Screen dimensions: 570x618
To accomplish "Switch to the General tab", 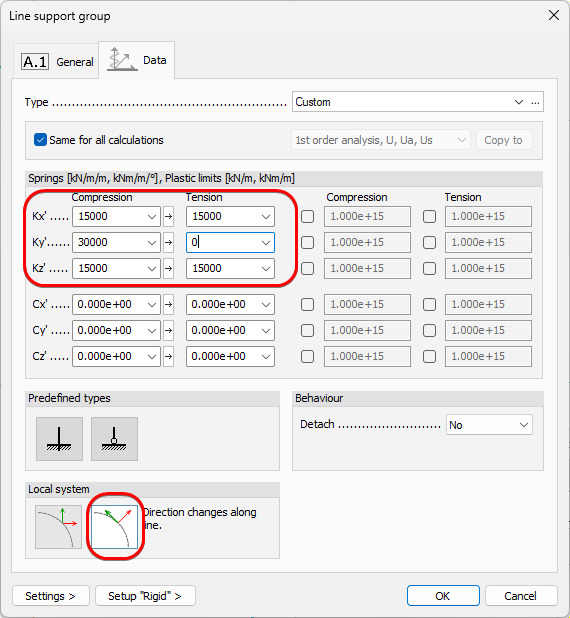I will tap(57, 62).
